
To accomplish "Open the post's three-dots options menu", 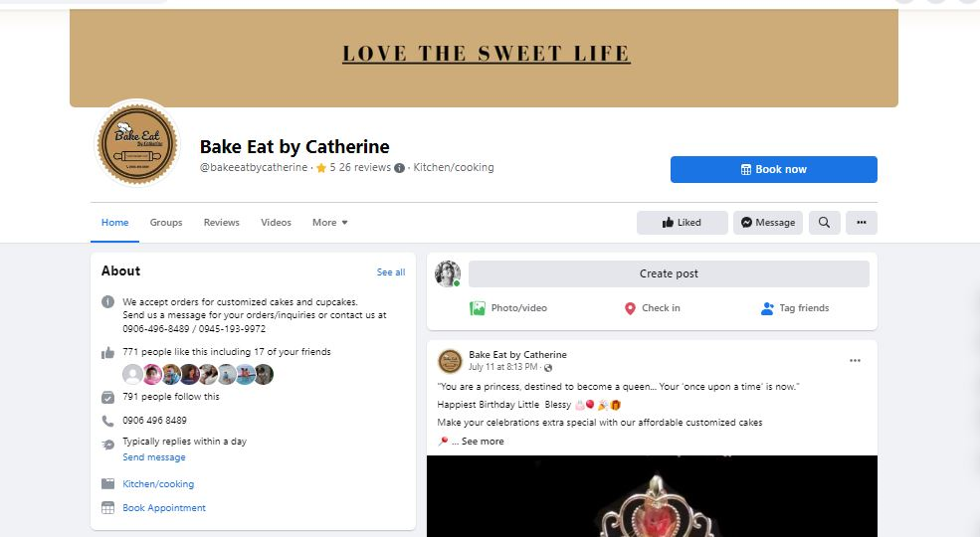I will (855, 360).
